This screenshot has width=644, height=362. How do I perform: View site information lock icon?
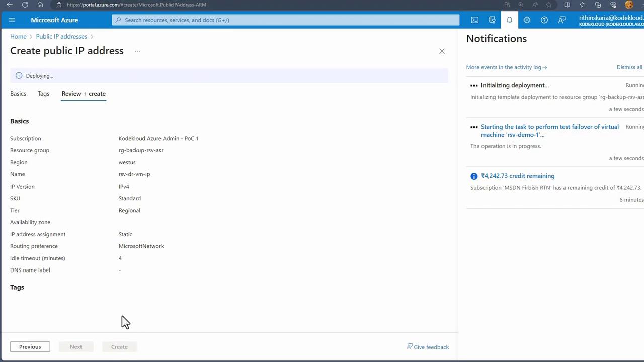click(59, 5)
